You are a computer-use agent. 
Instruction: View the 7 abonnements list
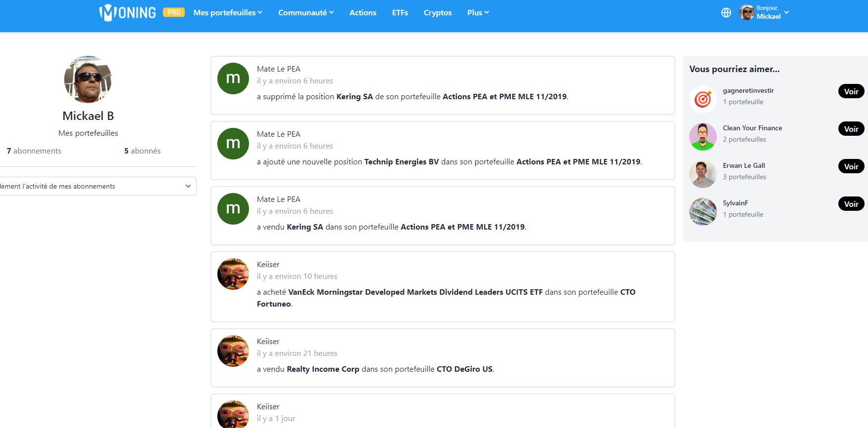coord(34,151)
